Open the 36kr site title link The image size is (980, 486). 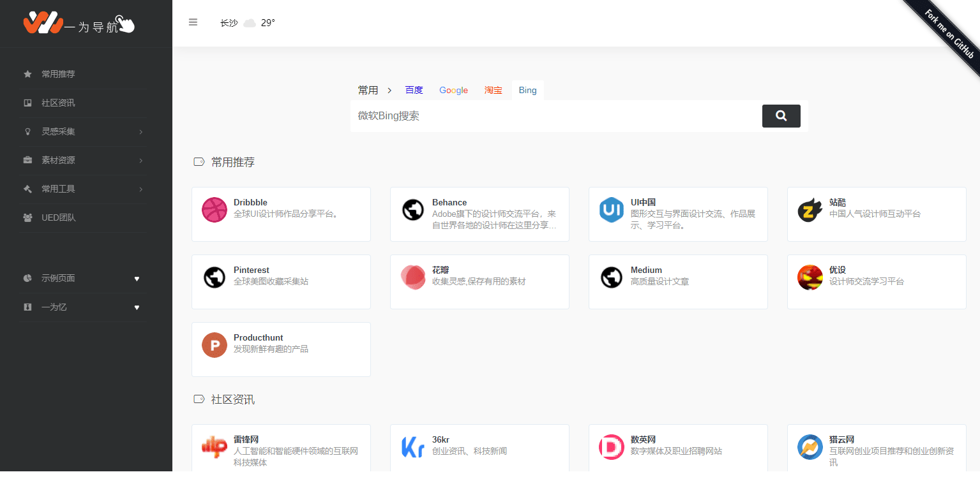click(441, 439)
